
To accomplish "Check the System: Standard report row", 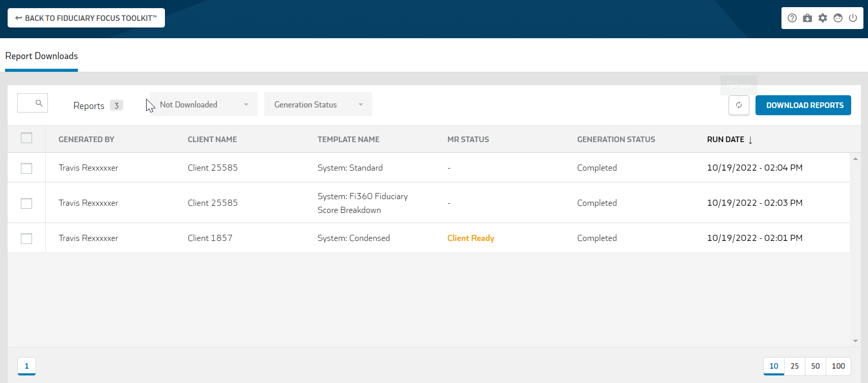I will (26, 168).
